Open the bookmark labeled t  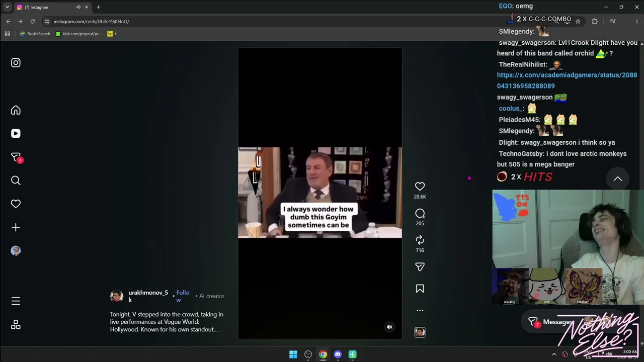click(x=112, y=34)
